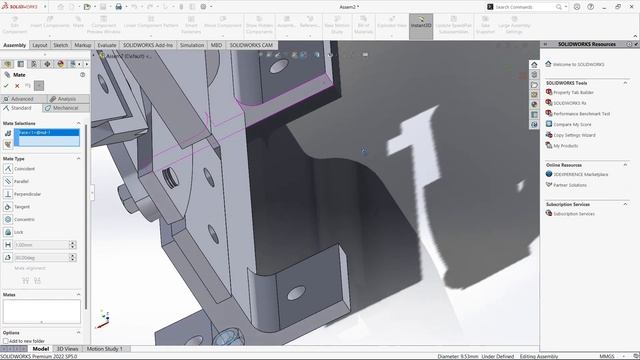
Task: Pick the Concentric mate type
Action: pyautogui.click(x=8, y=219)
